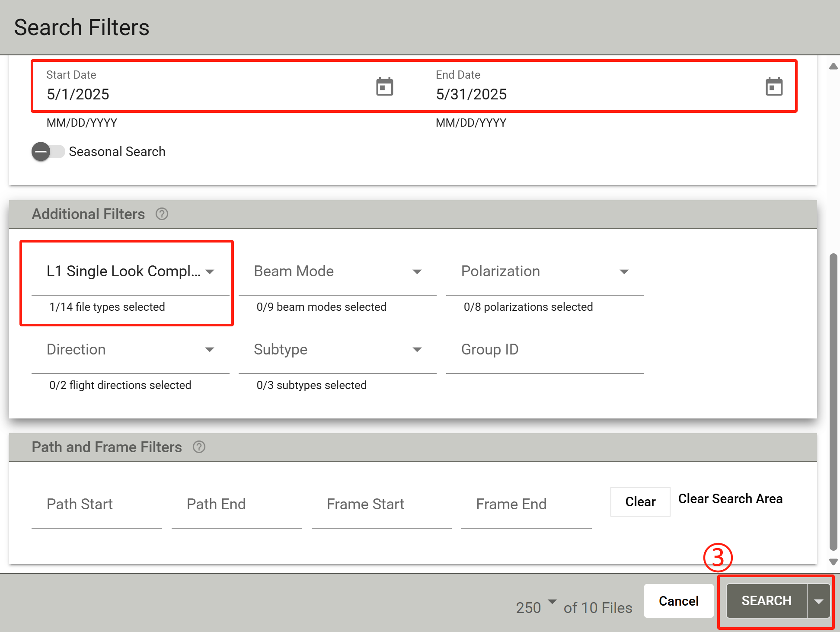Click the '0/2 flight directions selected' text
840x632 pixels.
click(x=120, y=385)
